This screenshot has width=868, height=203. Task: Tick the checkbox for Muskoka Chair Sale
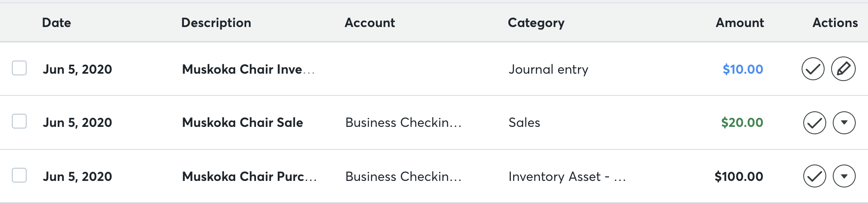click(x=19, y=121)
